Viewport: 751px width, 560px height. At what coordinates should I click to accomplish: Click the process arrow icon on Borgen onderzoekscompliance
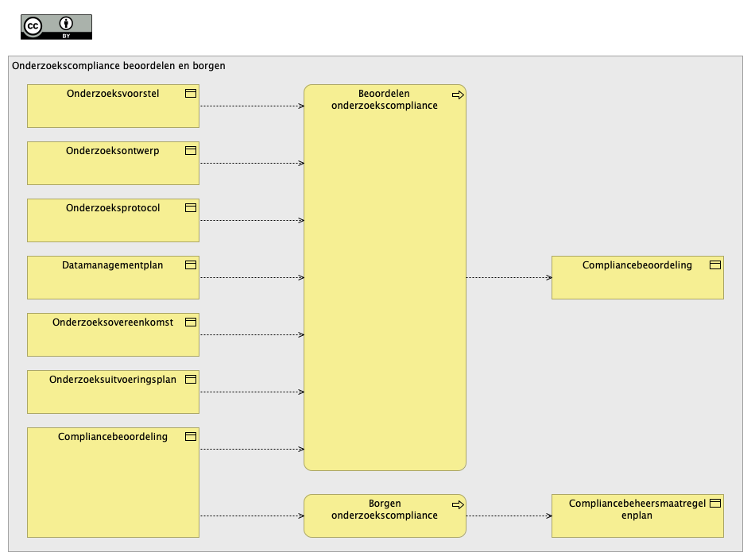458,504
